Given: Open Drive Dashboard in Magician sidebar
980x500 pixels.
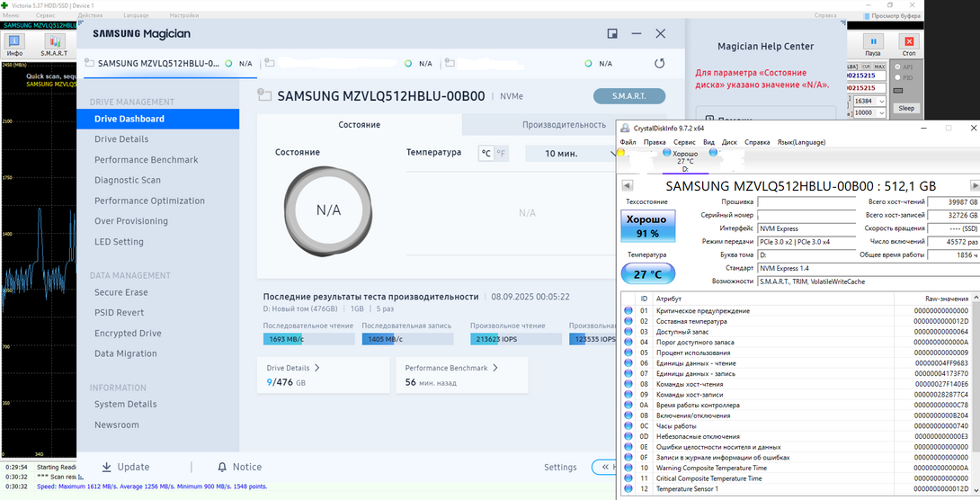Looking at the screenshot, I should 157,119.
